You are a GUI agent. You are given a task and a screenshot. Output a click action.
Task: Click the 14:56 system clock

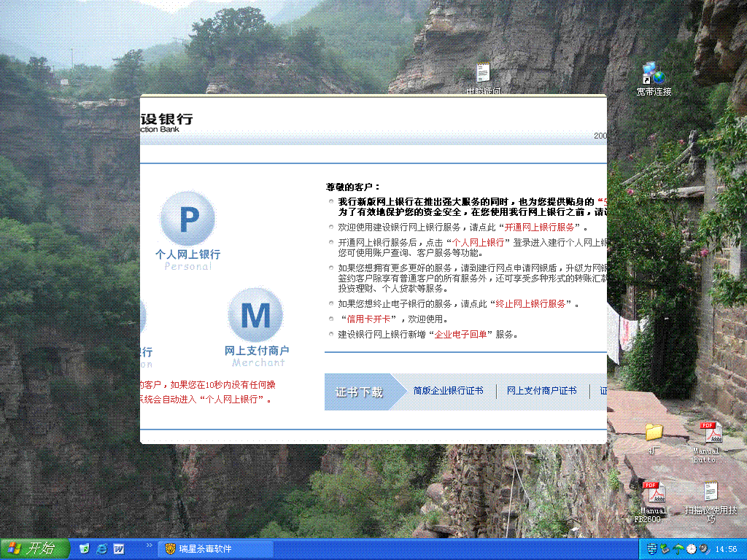726,549
